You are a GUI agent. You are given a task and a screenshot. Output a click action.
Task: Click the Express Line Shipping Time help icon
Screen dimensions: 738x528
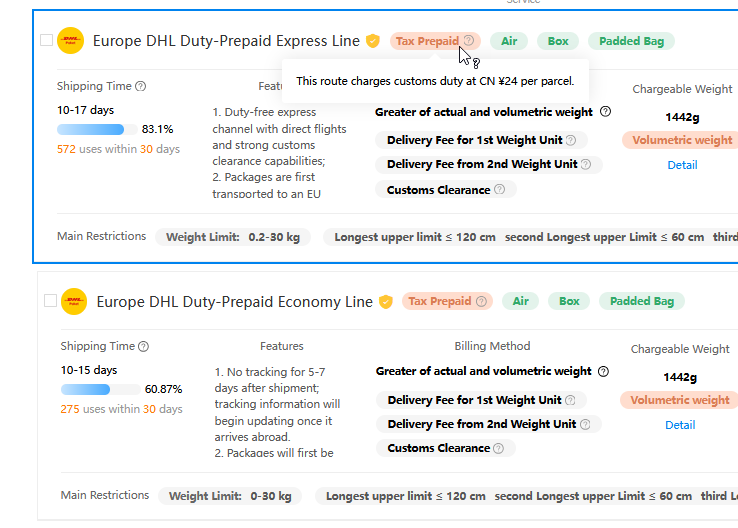[141, 86]
